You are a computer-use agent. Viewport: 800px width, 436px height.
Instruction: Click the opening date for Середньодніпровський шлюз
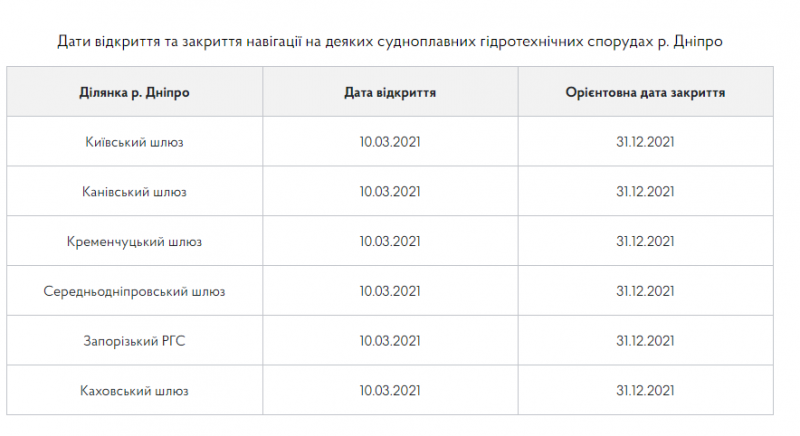point(390,291)
